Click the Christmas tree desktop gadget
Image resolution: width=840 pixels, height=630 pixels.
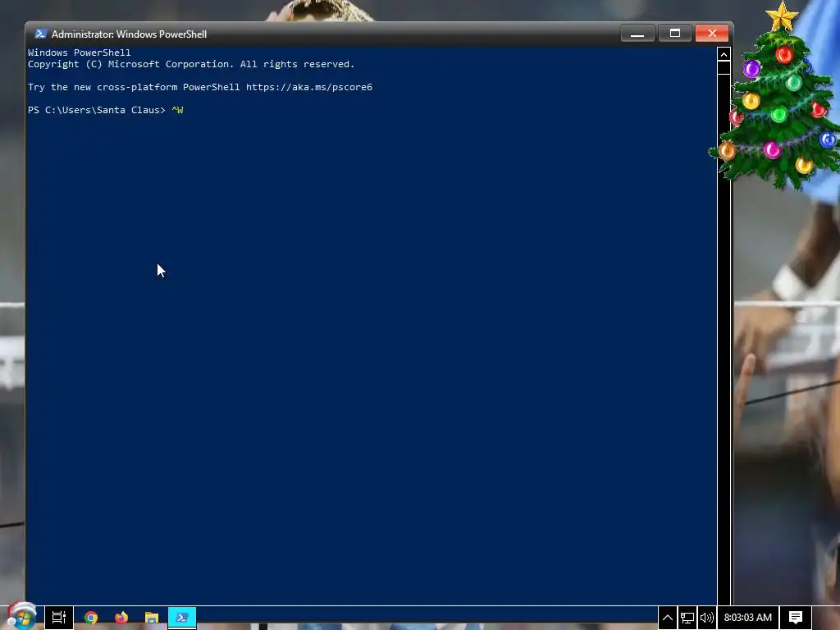776,97
